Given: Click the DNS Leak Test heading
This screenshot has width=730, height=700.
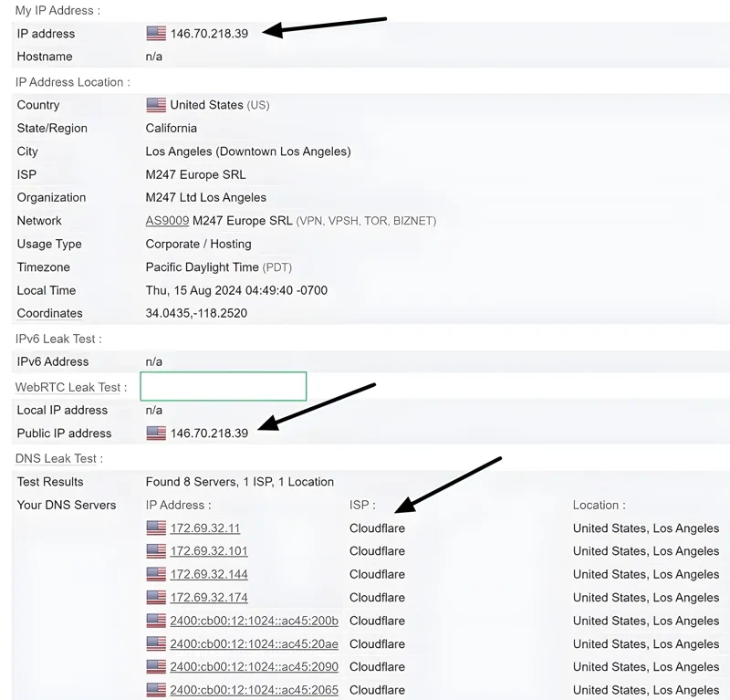Looking at the screenshot, I should [57, 458].
